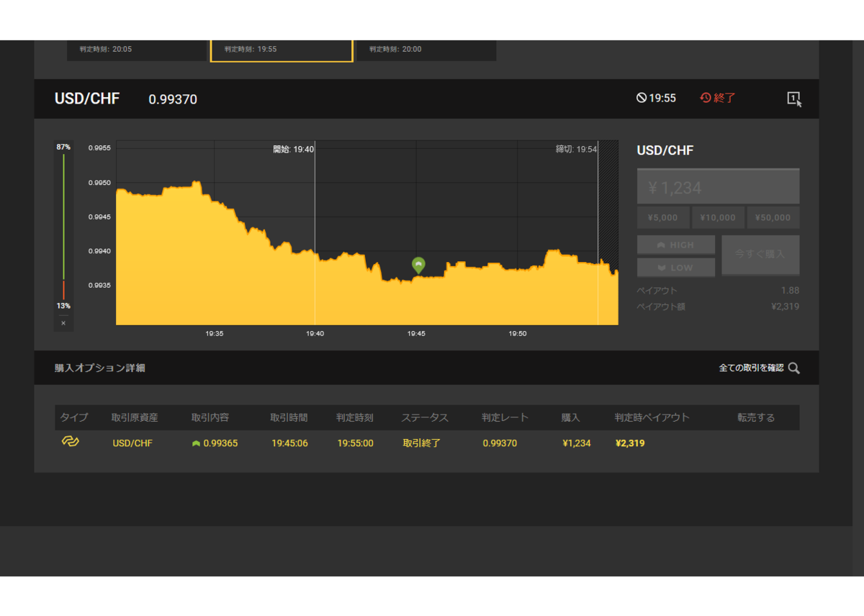Image resolution: width=864 pixels, height=616 pixels.
Task: Click the 判定時刻 column header in table
Action: tap(355, 417)
